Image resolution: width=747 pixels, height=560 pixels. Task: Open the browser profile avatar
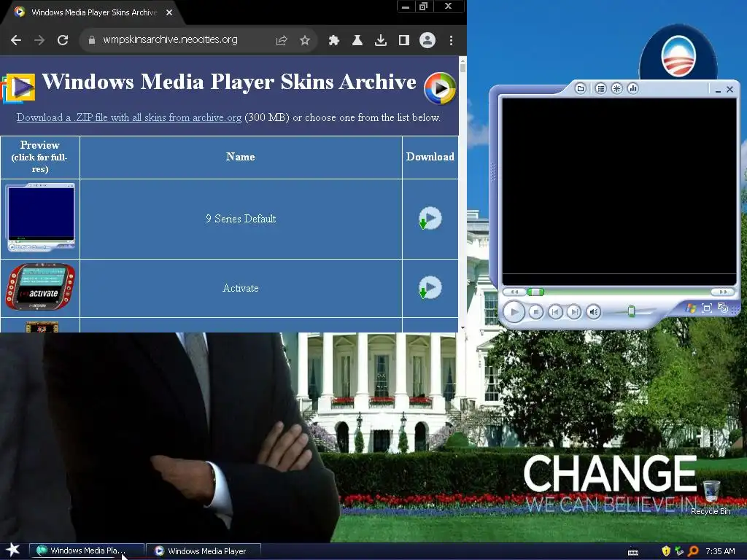[x=427, y=40]
